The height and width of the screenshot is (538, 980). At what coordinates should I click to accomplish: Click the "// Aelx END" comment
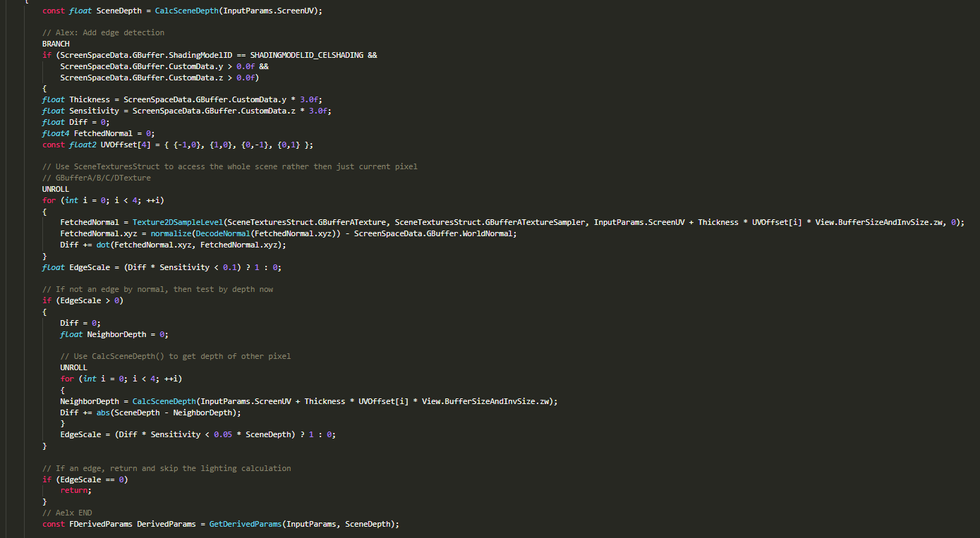click(67, 513)
